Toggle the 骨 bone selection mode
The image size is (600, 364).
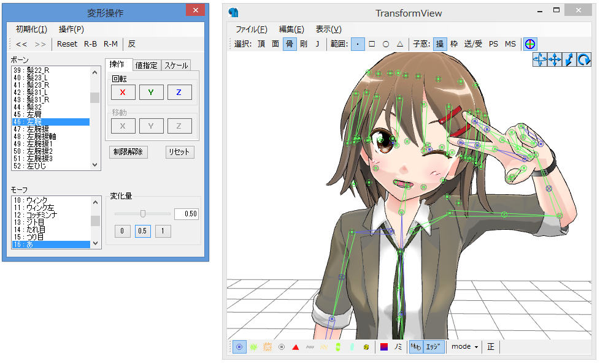[x=290, y=44]
